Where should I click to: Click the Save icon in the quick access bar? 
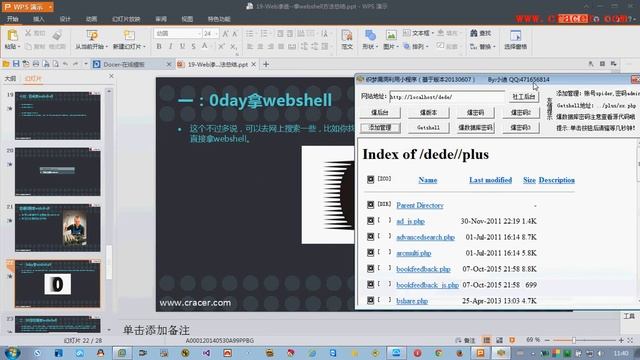coord(16,64)
